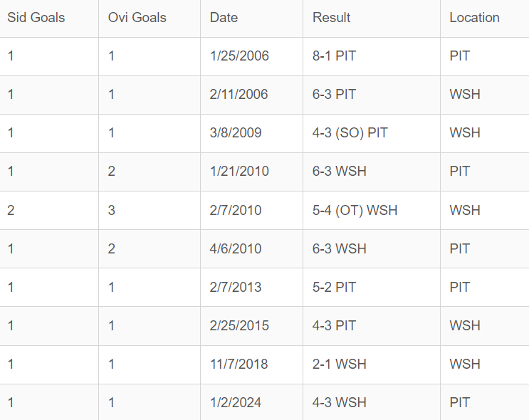This screenshot has width=529, height=420.
Task: Click the 5-2 PIT result cell
Action: point(334,287)
